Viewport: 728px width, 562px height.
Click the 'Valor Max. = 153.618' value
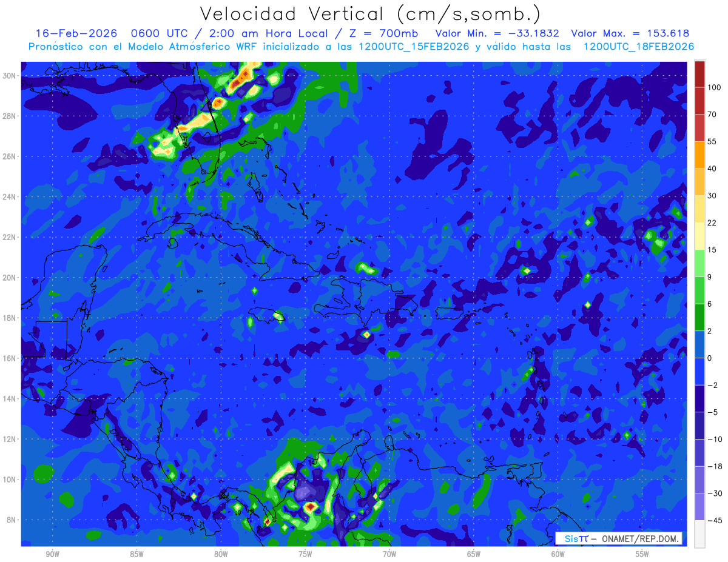coord(630,33)
